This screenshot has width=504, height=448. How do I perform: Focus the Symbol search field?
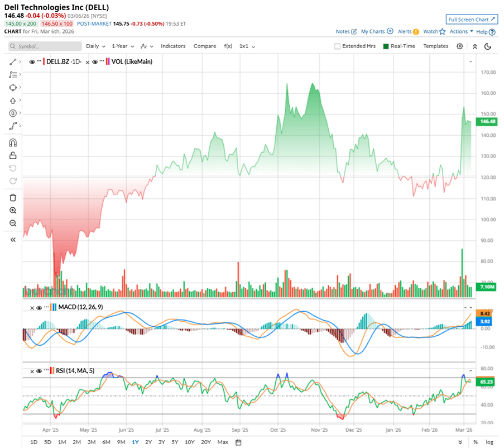pos(45,46)
